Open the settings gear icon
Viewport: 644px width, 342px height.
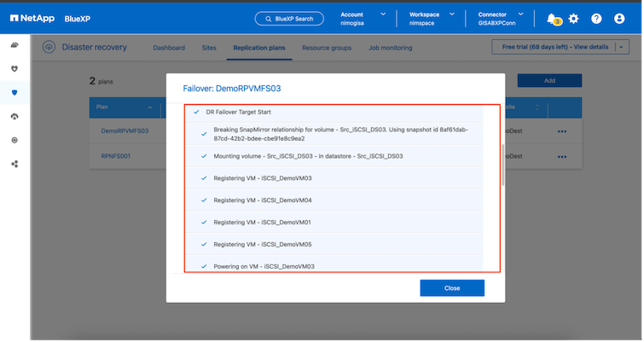click(x=574, y=18)
